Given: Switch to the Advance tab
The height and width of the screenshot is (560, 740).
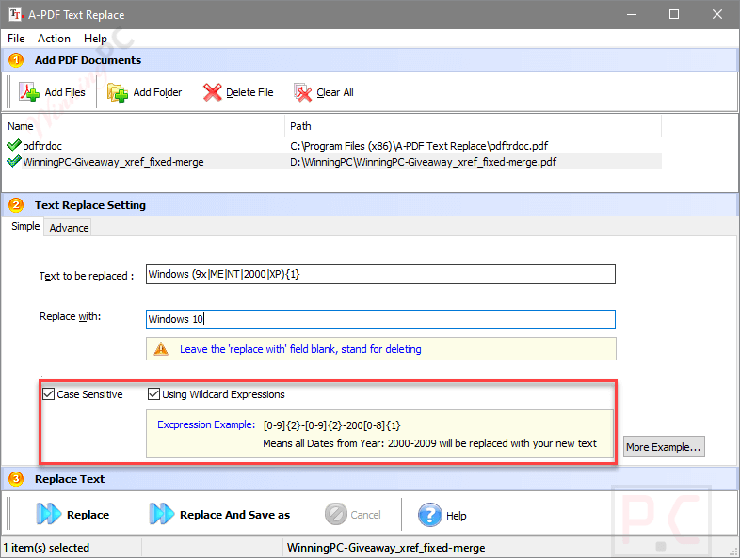Looking at the screenshot, I should 69,228.
